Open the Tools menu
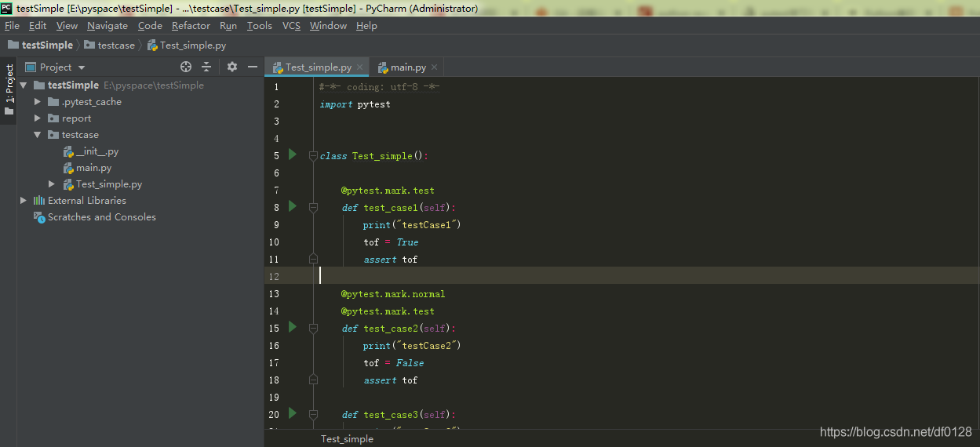Image resolution: width=980 pixels, height=447 pixels. (x=259, y=26)
